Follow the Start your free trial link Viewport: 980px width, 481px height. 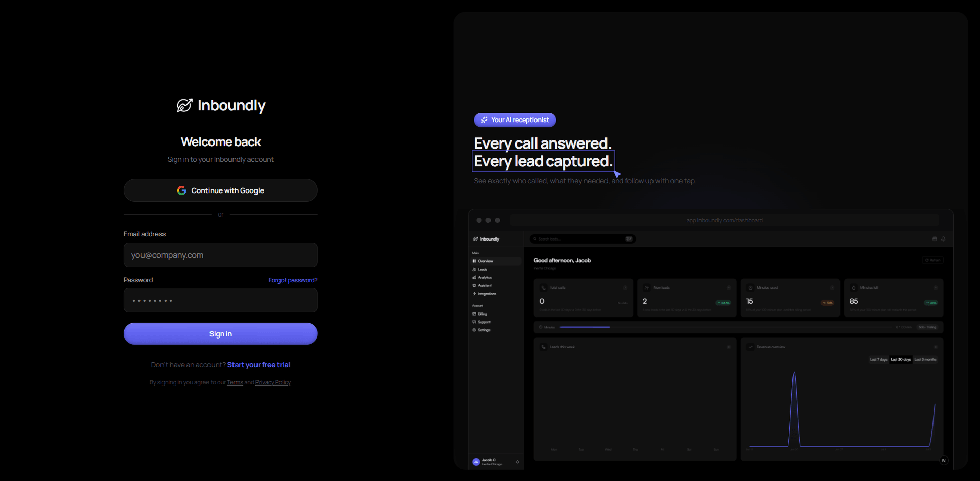pos(259,365)
